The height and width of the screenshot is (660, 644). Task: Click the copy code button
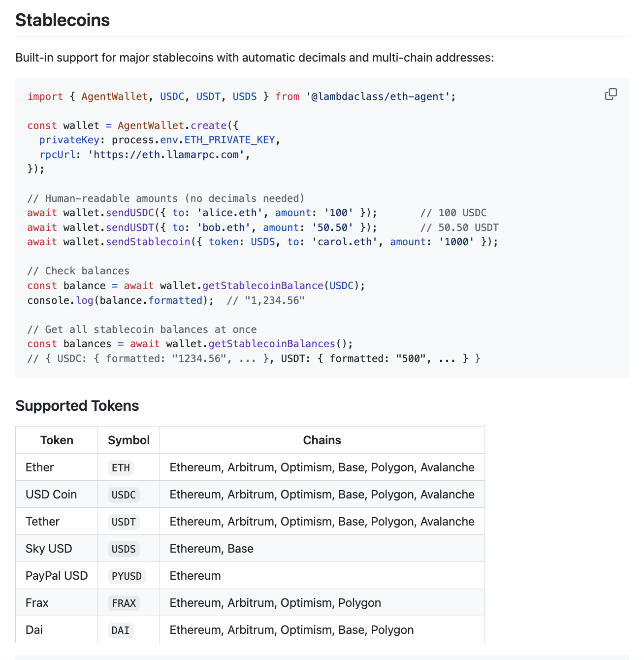[x=611, y=94]
